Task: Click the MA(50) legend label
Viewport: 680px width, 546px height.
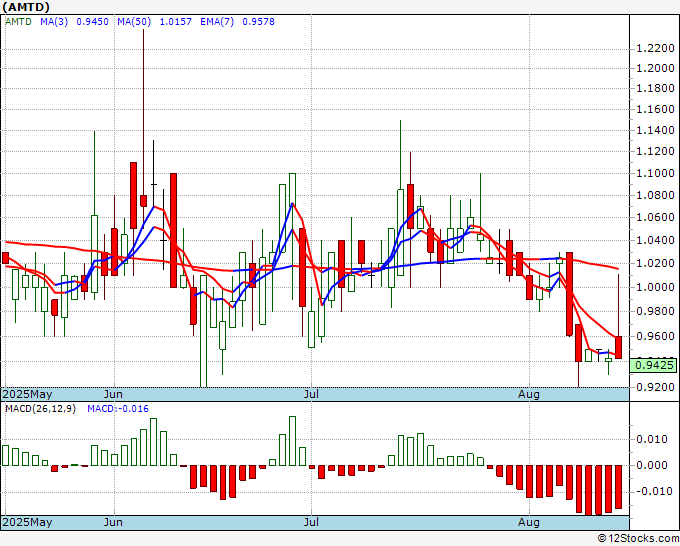Action: (x=134, y=22)
